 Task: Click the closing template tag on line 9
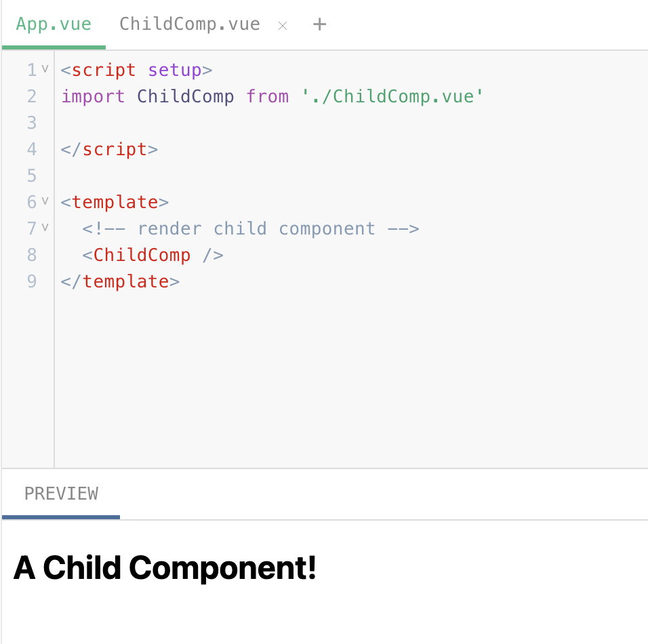point(120,281)
